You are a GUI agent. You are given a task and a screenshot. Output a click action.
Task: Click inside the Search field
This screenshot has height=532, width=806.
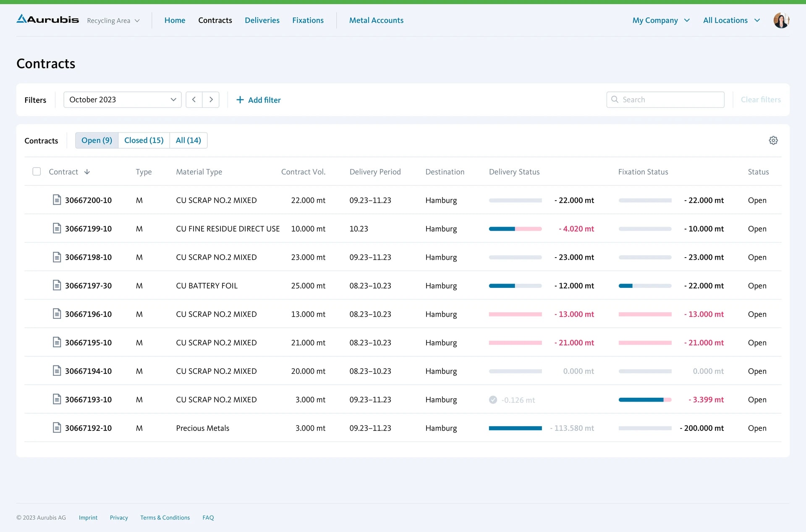coord(663,99)
